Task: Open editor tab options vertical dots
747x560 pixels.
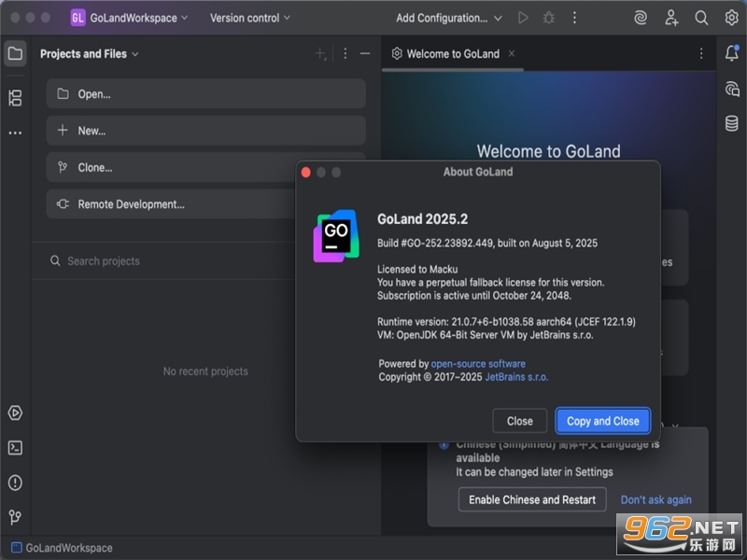Action: [701, 54]
